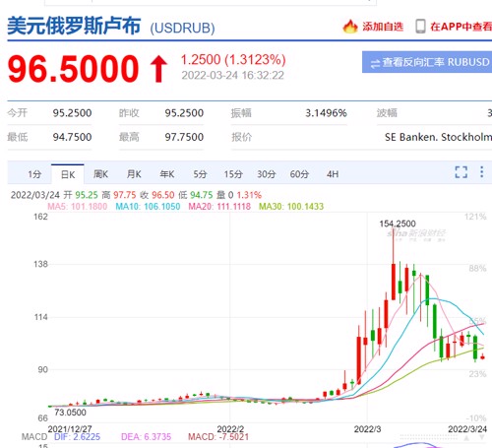Open the 60分 interval chart
Image resolution: width=492 pixels, height=448 pixels.
point(299,174)
